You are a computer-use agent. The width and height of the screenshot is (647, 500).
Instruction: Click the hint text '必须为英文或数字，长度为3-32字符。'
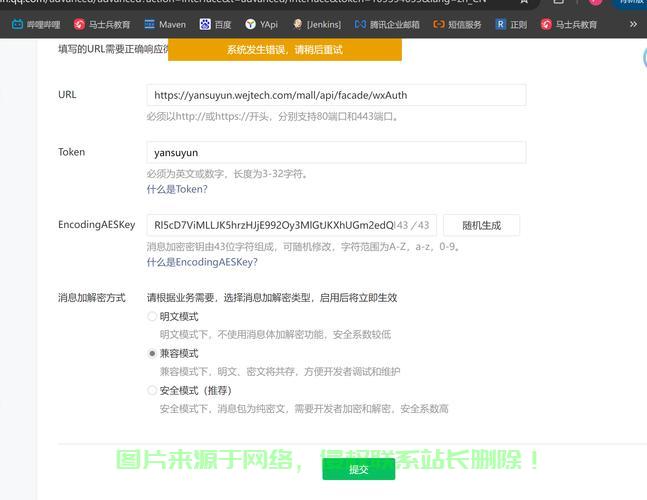pyautogui.click(x=228, y=174)
